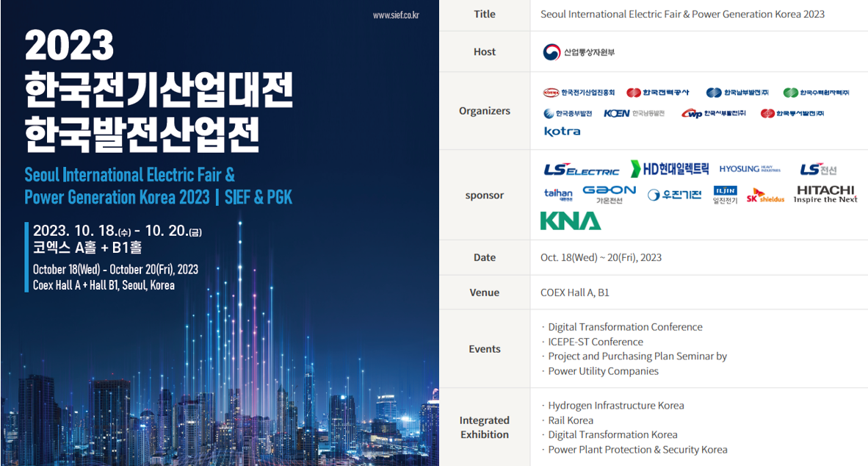This screenshot has width=868, height=466.
Task: Click the 'SIEF & PGK' poster text
Action: (x=258, y=197)
